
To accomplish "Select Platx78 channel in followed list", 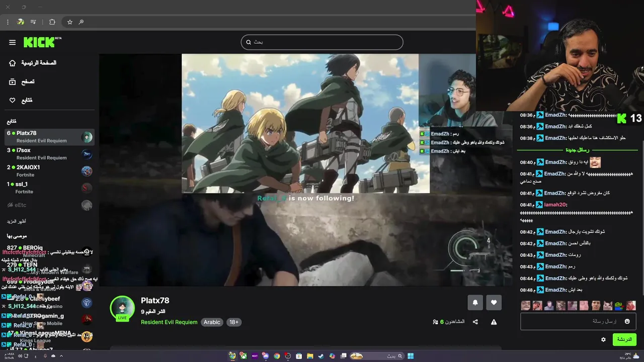I will (x=49, y=137).
